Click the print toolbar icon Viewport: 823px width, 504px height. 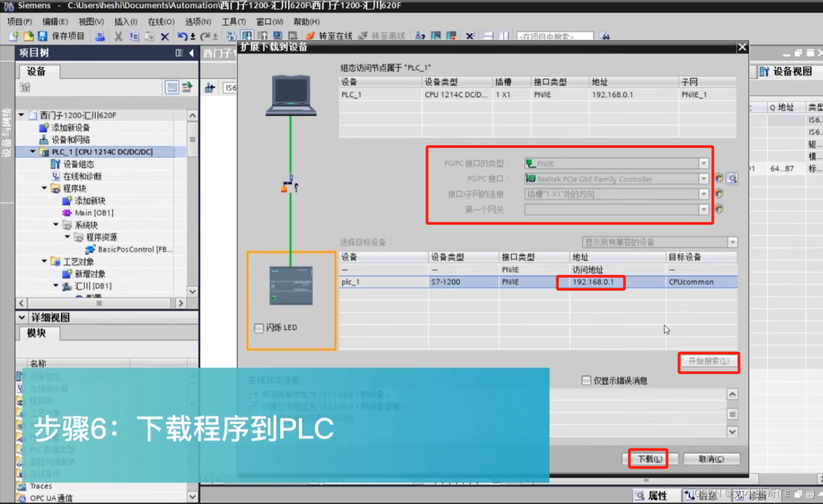100,36
